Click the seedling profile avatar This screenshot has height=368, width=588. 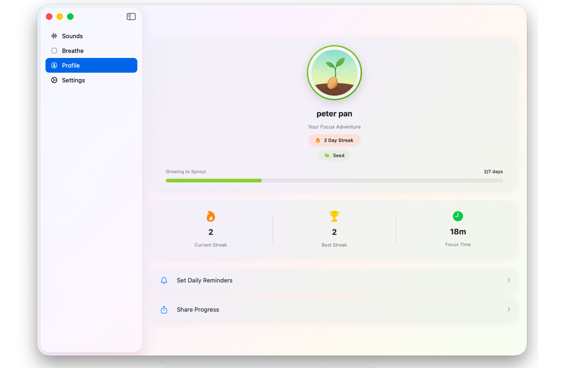(334, 73)
